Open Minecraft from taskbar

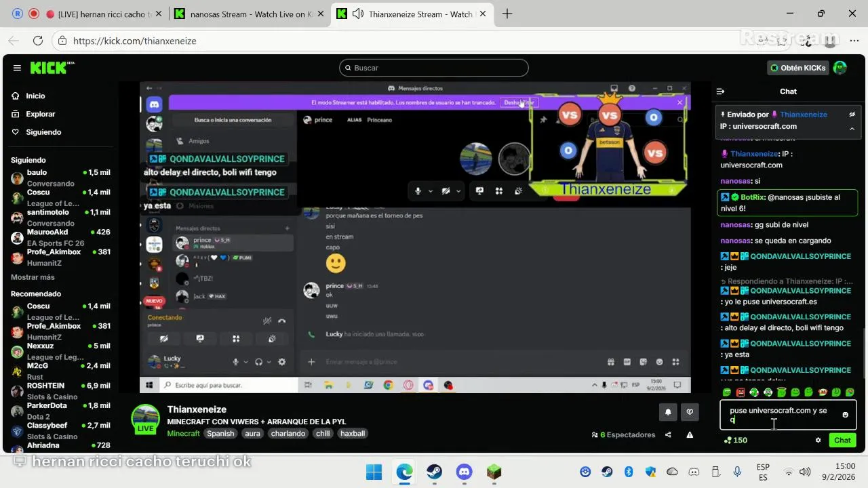point(494,472)
